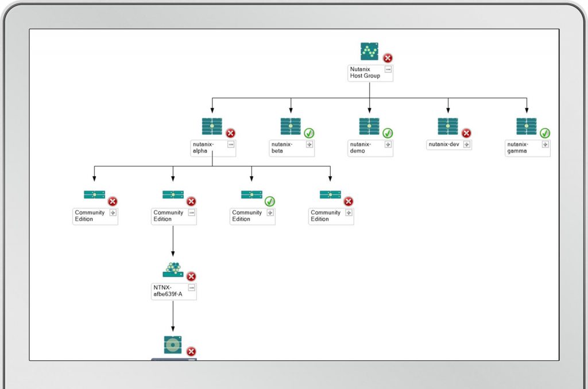Click the "NTNX-afbe639f-A" label
588x389 pixels.
coord(168,291)
